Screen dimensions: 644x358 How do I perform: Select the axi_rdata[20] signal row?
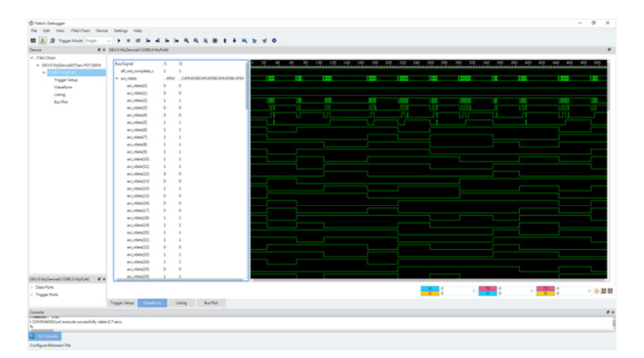180,232
